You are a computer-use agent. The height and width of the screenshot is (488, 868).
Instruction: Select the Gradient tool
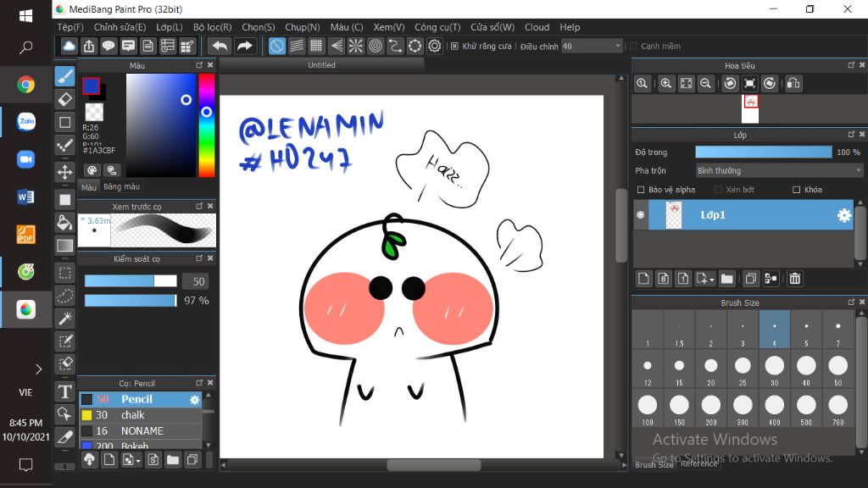[x=64, y=245]
